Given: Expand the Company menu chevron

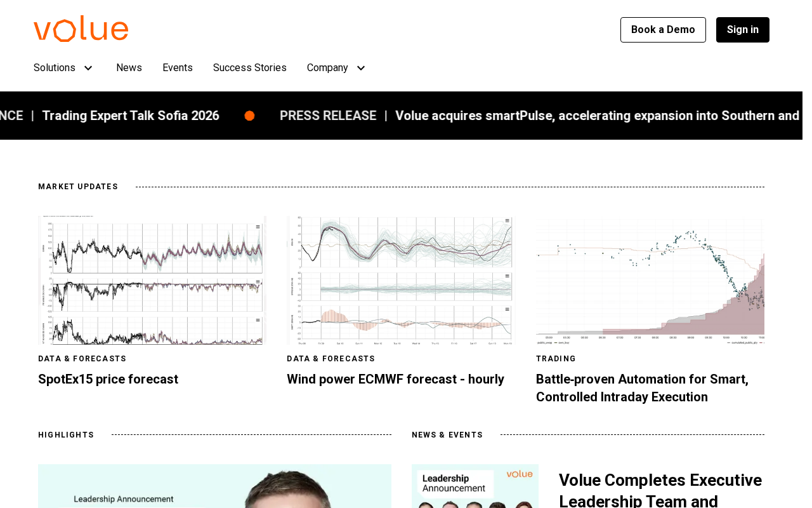Looking at the screenshot, I should [x=361, y=68].
